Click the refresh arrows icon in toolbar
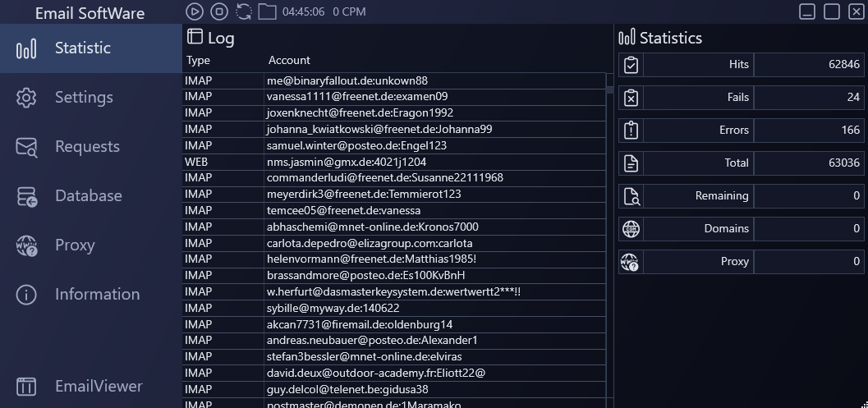This screenshot has width=868, height=408. 243,11
